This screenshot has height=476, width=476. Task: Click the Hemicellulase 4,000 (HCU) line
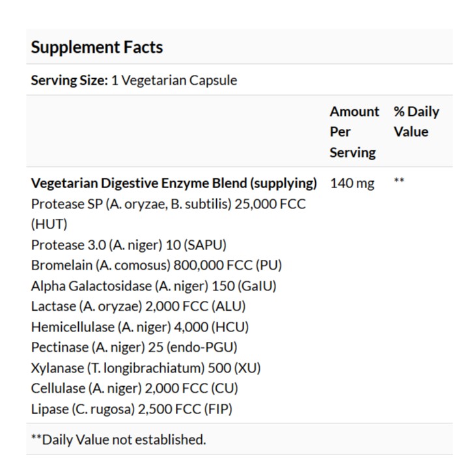tap(139, 328)
